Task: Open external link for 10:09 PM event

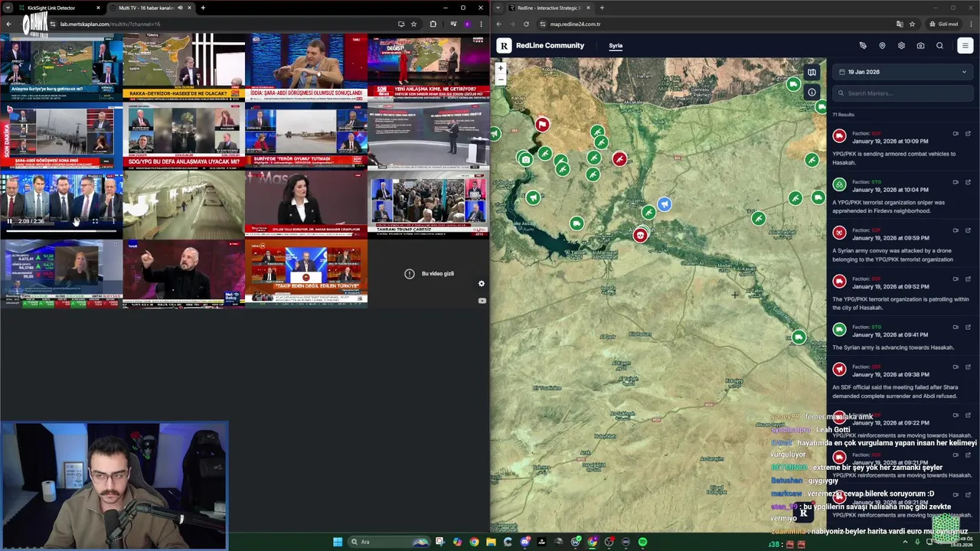Action: pos(968,134)
